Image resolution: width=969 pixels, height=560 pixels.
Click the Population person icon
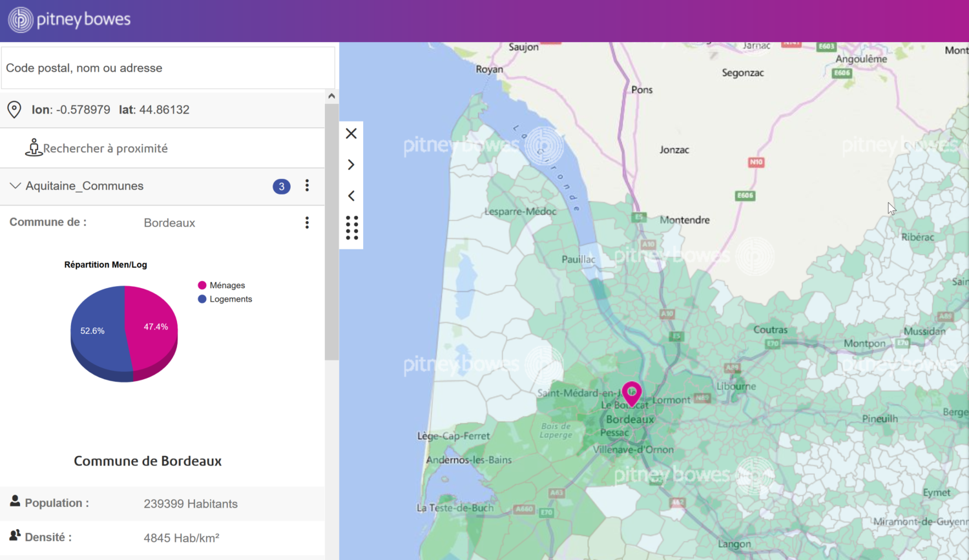coord(15,501)
